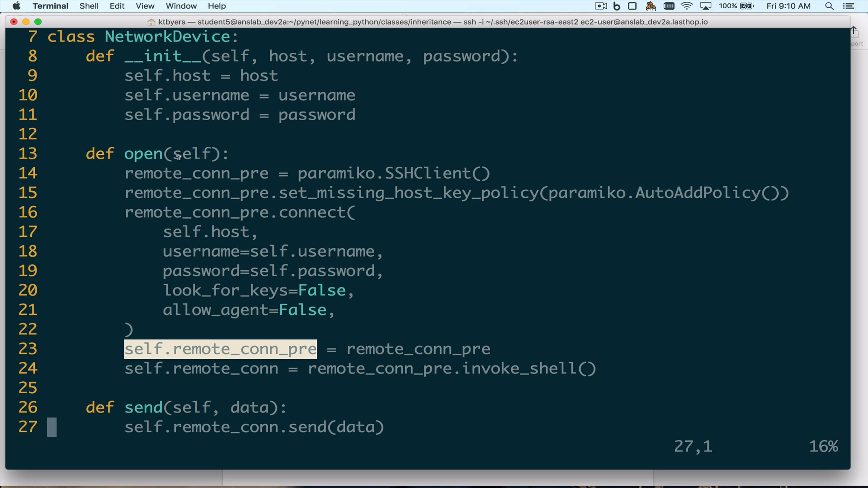Open the Wi-Fi status icon

pos(686,6)
